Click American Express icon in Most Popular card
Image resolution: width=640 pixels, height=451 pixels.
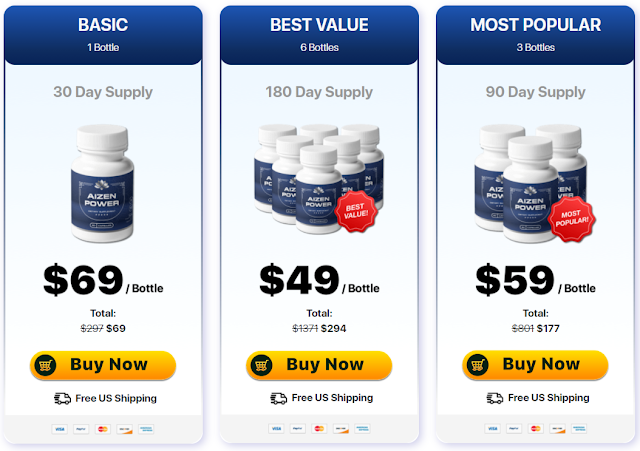[579, 429]
